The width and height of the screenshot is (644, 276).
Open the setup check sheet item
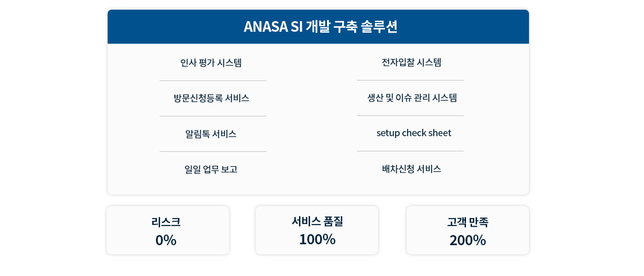point(414,133)
